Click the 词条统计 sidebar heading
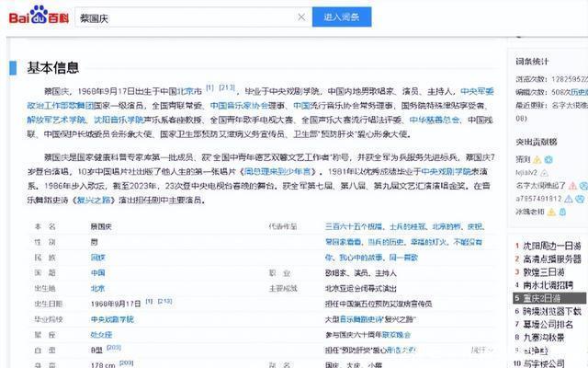588x368 pixels. point(532,62)
